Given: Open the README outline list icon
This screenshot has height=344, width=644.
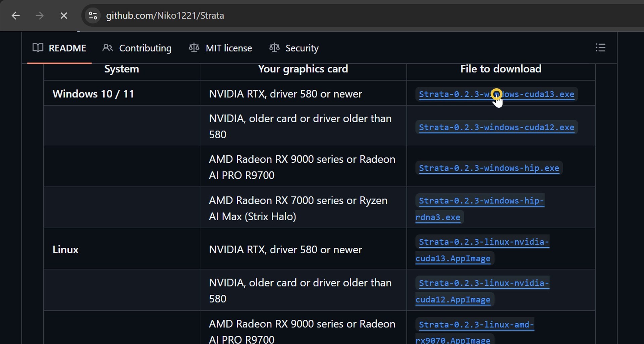Looking at the screenshot, I should coord(600,48).
